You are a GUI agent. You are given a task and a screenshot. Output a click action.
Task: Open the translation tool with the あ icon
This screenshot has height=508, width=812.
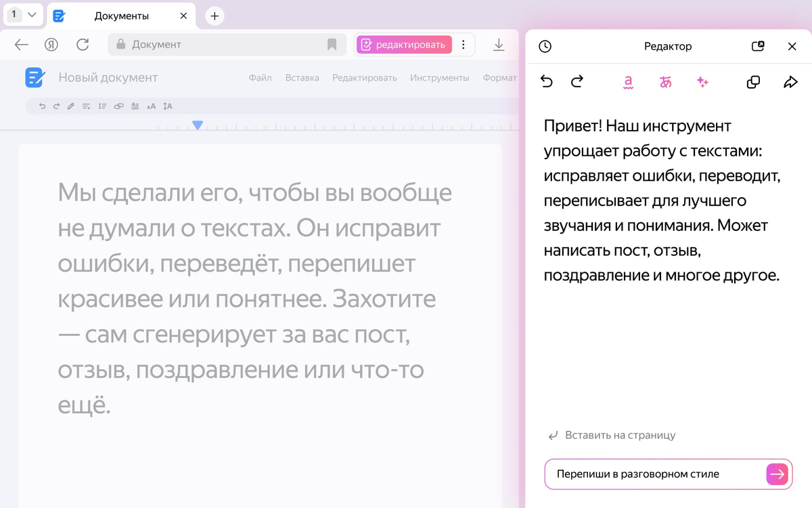click(x=665, y=82)
